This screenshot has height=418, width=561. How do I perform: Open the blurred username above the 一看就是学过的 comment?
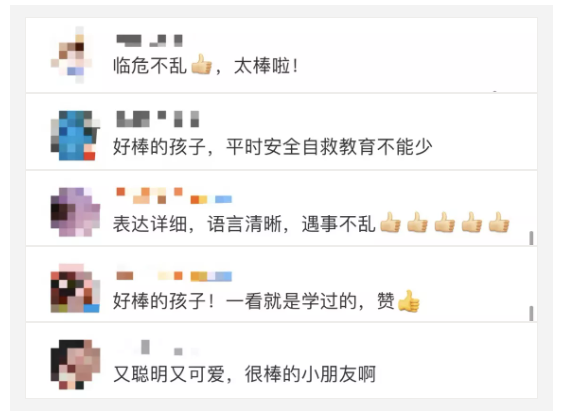(174, 275)
